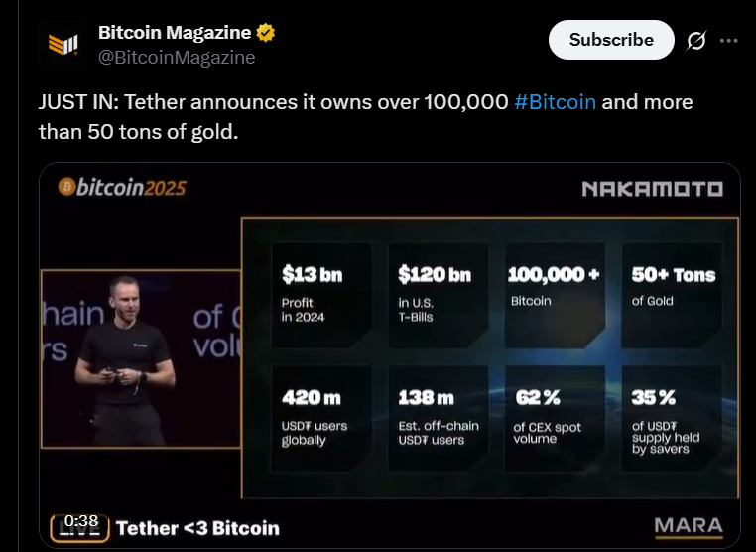This screenshot has height=552, width=756.
Task: Select the 100,000+ Bitcoin card
Action: [x=555, y=295]
